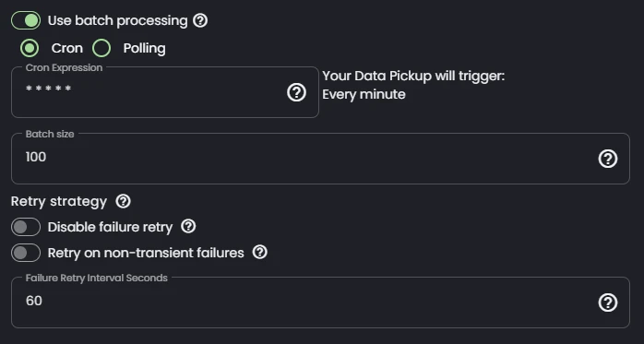
Task: Select the Cron radio button
Action: click(x=30, y=48)
